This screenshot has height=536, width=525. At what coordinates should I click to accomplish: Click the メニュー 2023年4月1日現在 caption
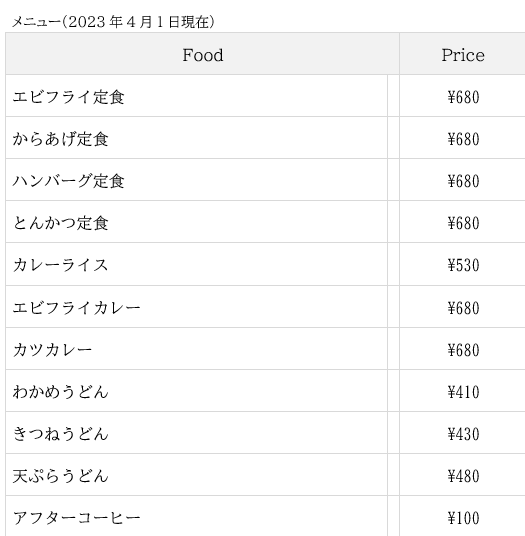point(113,22)
